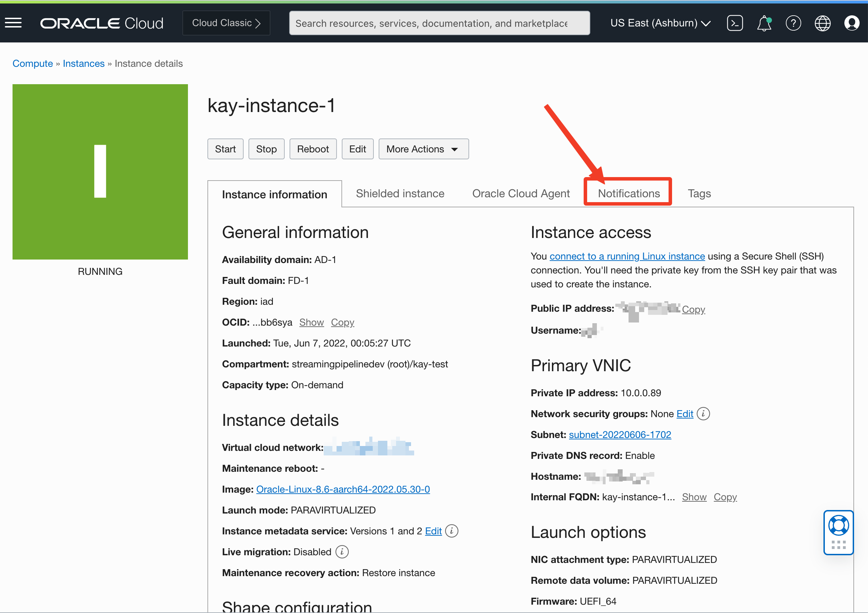Open the language globe selector
868x613 pixels.
(x=823, y=23)
